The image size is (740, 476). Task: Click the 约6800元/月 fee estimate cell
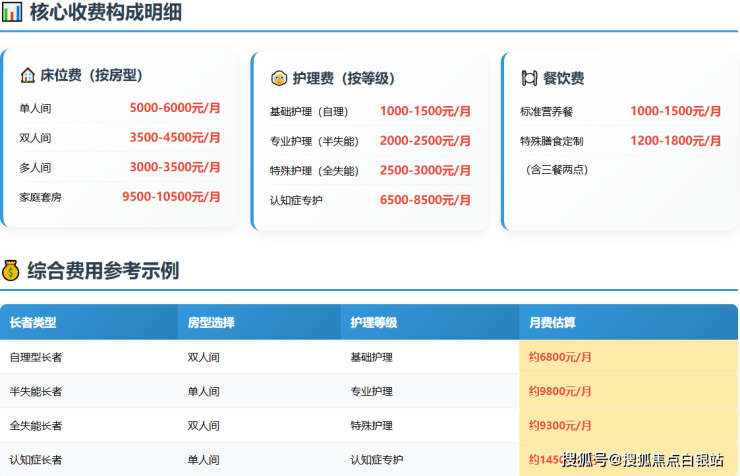560,357
